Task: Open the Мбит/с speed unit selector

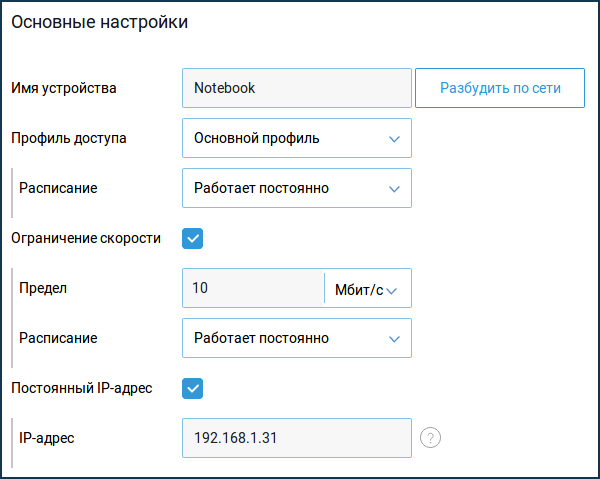Action: pos(368,289)
